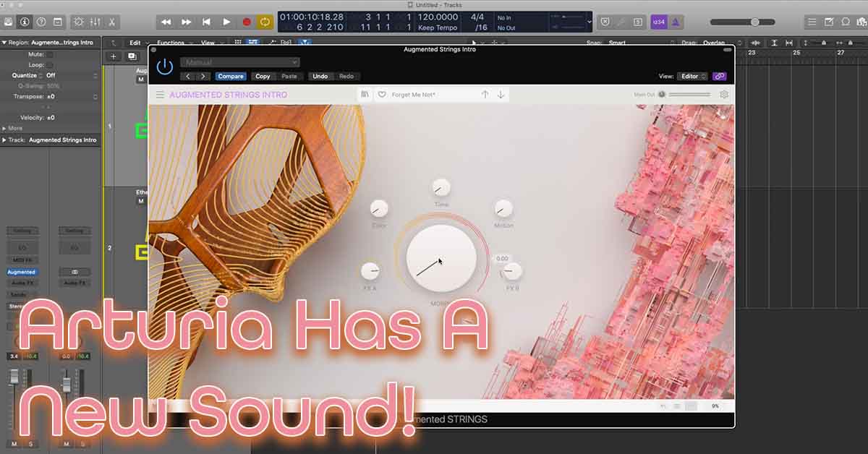868x454 pixels.
Task: Click the Forget Me Not preset name
Action: pyautogui.click(x=414, y=95)
